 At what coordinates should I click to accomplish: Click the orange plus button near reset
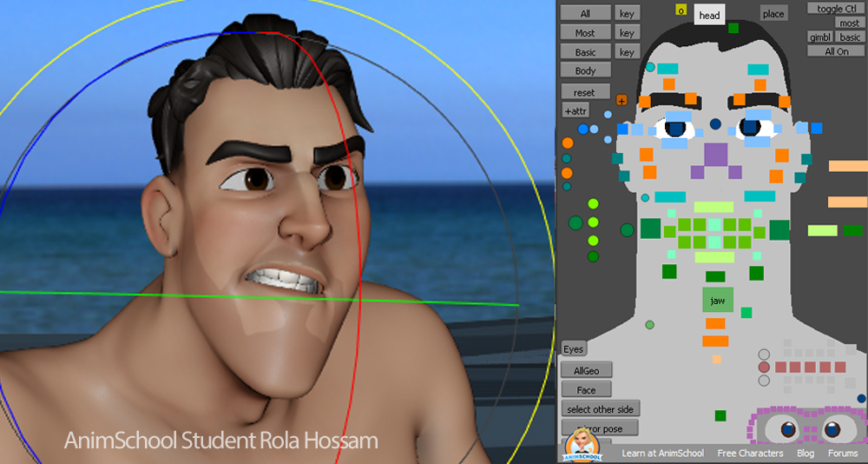coord(621,100)
